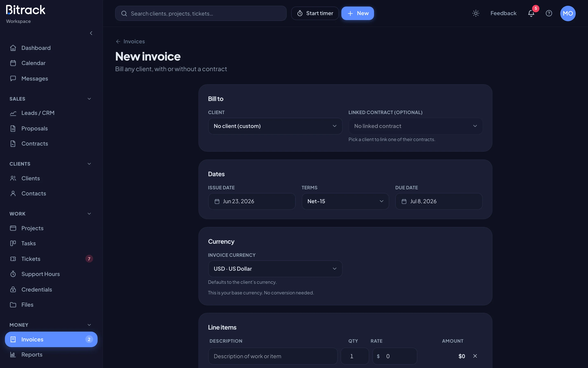
Task: Select Invoices in the sidebar
Action: coord(51,339)
